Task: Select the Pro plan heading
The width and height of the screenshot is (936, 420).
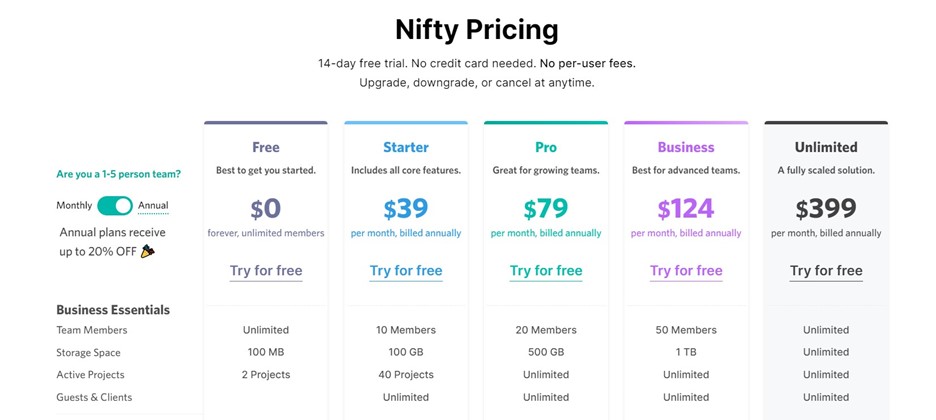Action: click(546, 147)
